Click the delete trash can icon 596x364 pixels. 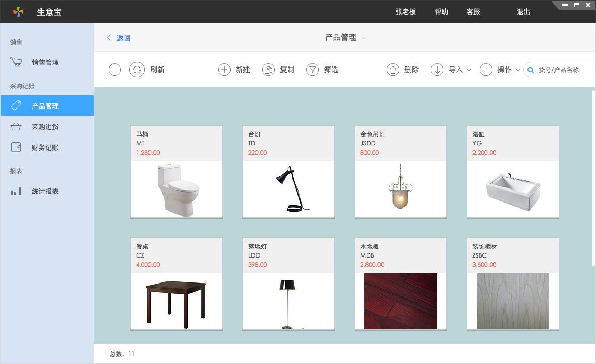point(393,70)
